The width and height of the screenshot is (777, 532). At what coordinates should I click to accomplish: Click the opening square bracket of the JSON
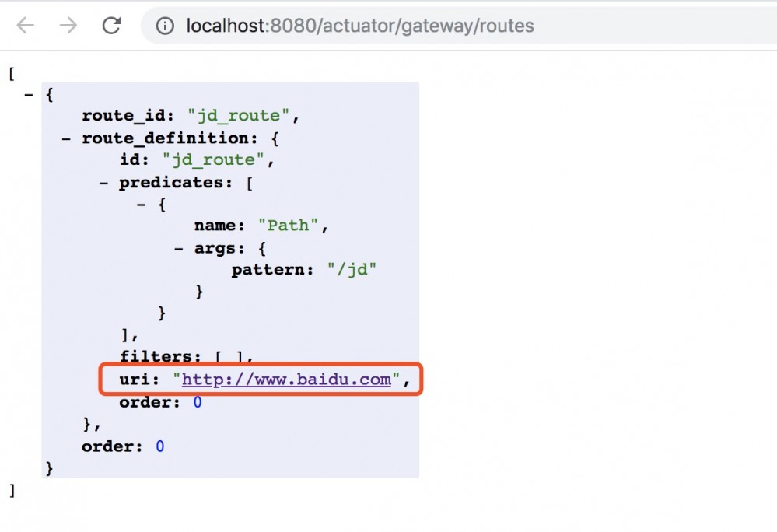[10, 73]
